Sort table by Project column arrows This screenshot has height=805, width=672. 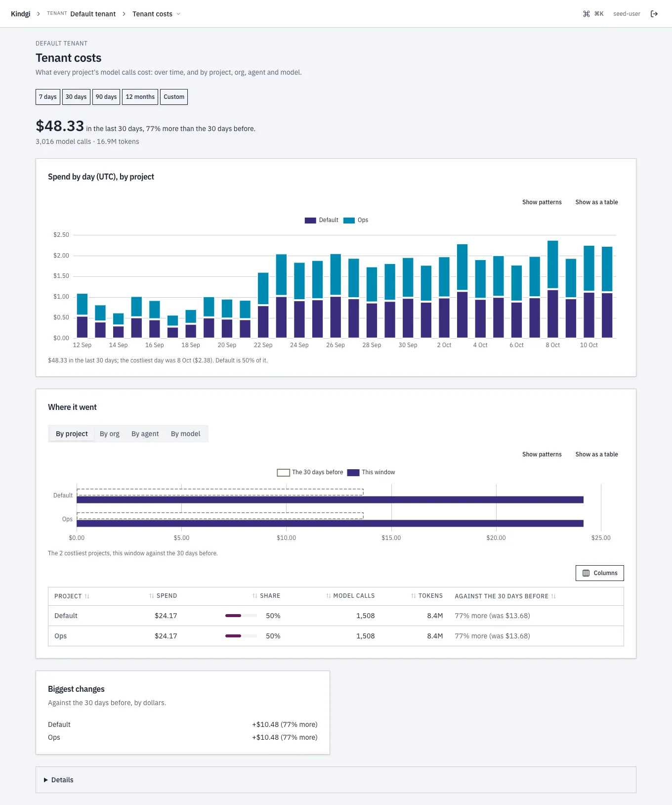click(x=87, y=596)
